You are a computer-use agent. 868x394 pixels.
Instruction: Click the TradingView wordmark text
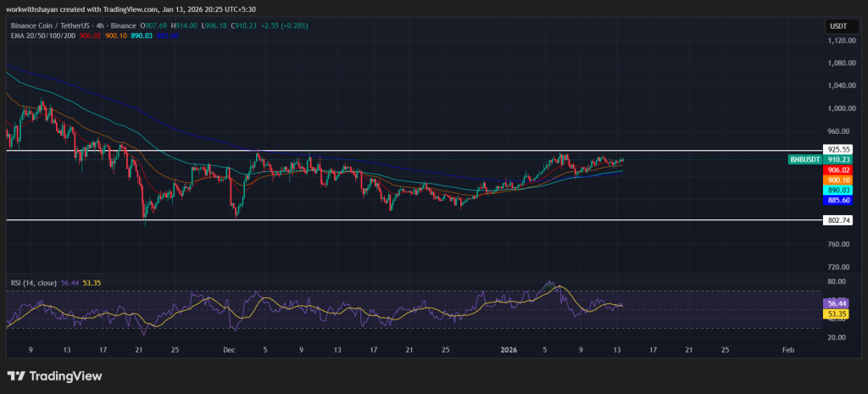coord(66,375)
